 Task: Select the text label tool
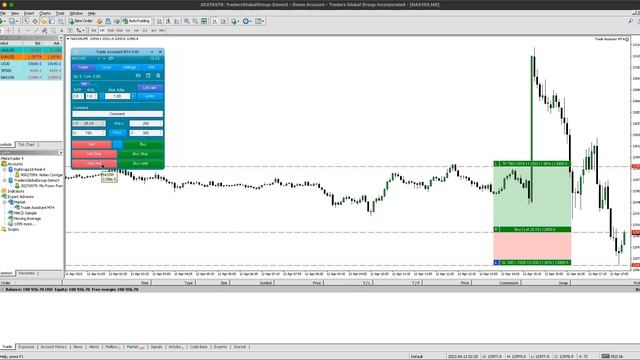coord(70,31)
